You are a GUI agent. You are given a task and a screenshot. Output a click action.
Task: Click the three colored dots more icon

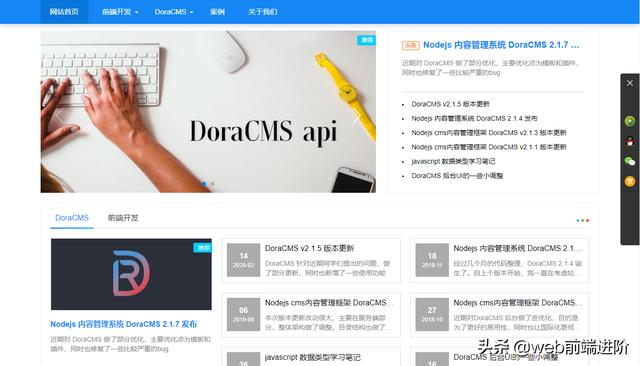(x=582, y=220)
